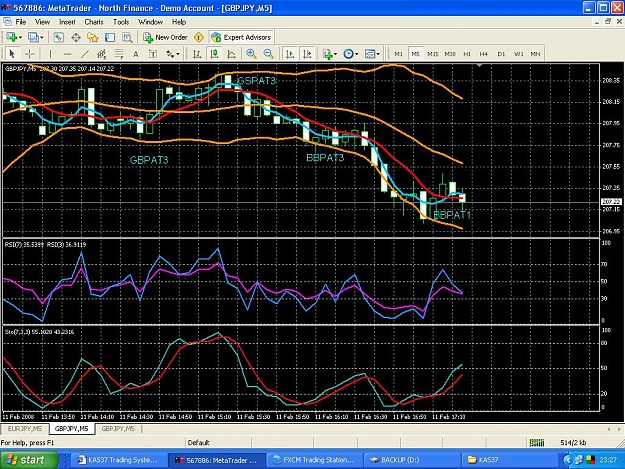Select the trendline drawing tool
This screenshot has width=625, height=469.
[x=85, y=54]
